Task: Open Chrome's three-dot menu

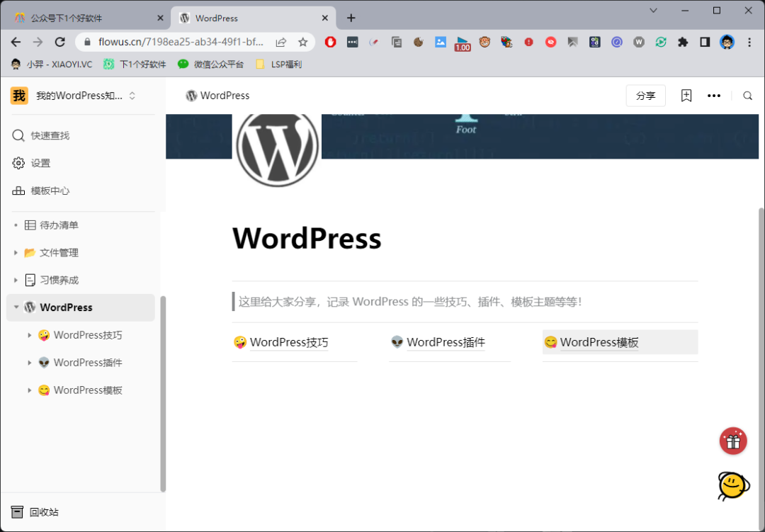Action: 749,42
